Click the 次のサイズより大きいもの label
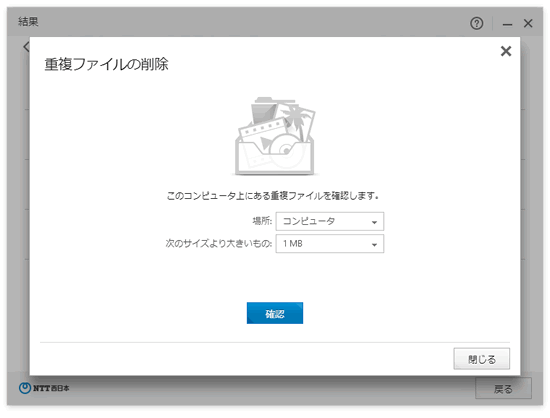This screenshot has width=550, height=418. 219,243
